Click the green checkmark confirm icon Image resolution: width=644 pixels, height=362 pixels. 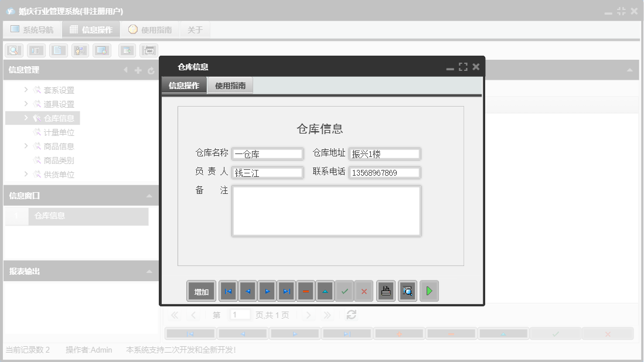345,291
